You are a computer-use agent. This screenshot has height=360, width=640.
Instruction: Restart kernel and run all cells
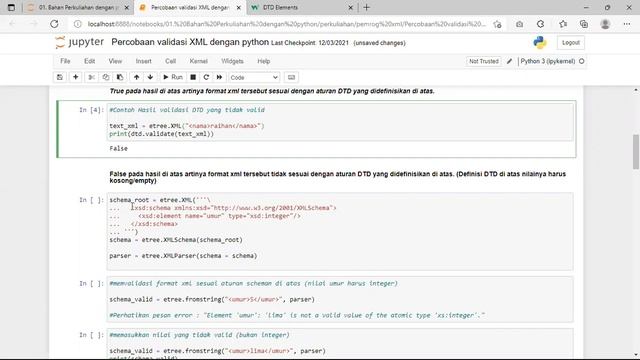click(x=219, y=77)
